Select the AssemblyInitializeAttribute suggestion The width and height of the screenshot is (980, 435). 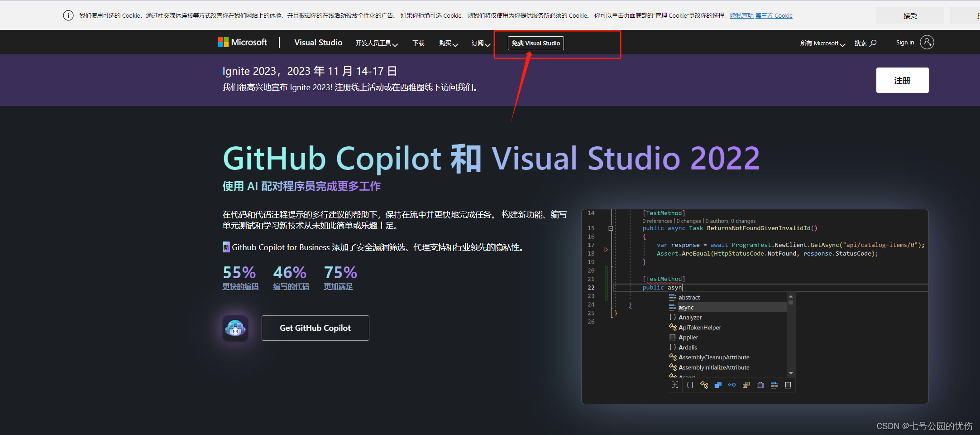tap(727, 367)
